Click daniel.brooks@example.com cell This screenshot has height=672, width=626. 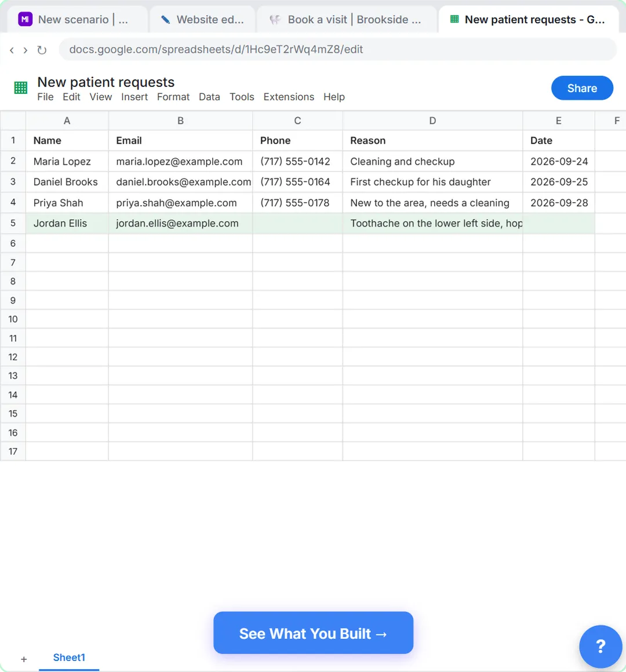click(x=180, y=182)
